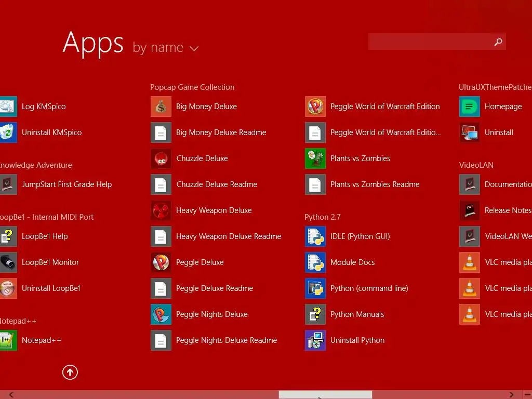Viewport: 532px width, 399px height.
Task: Open the LoopBe1 Monitor icon
Action: (8, 262)
